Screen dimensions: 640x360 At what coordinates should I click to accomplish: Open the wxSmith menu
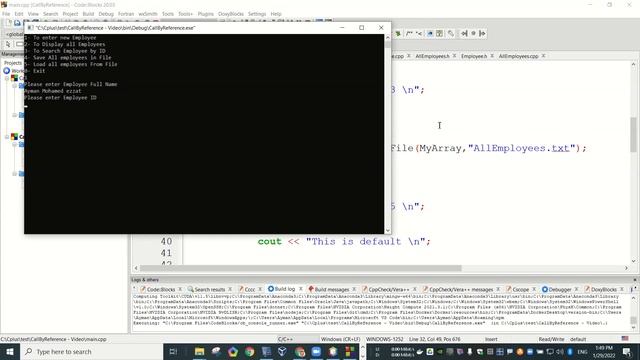tap(148, 14)
